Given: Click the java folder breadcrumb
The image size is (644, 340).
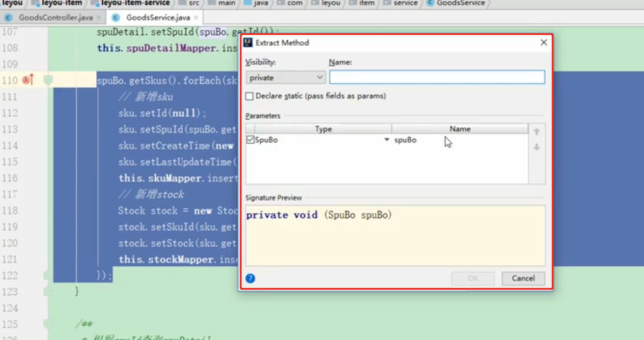Looking at the screenshot, I should [x=256, y=3].
